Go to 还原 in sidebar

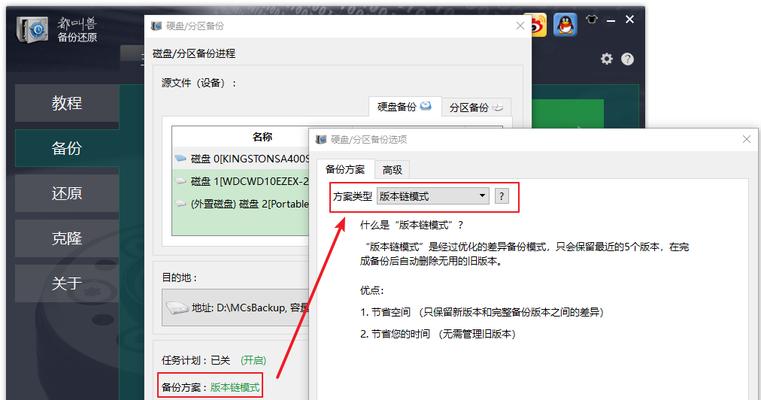(67, 193)
